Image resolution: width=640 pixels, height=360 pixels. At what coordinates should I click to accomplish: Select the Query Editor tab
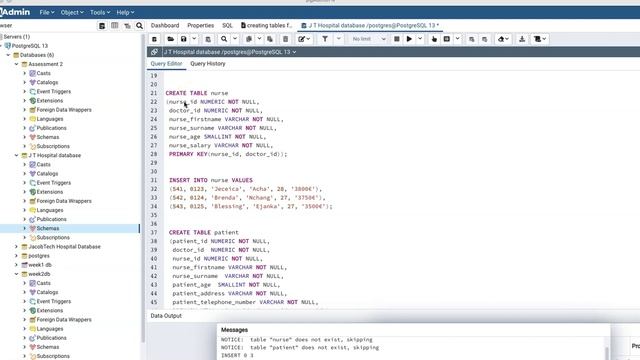pyautogui.click(x=166, y=64)
